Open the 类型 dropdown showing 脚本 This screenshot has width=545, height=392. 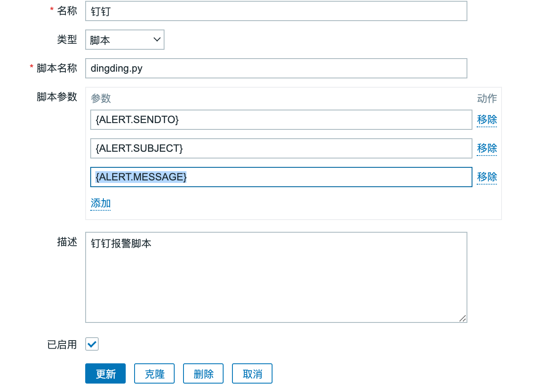pyautogui.click(x=124, y=40)
